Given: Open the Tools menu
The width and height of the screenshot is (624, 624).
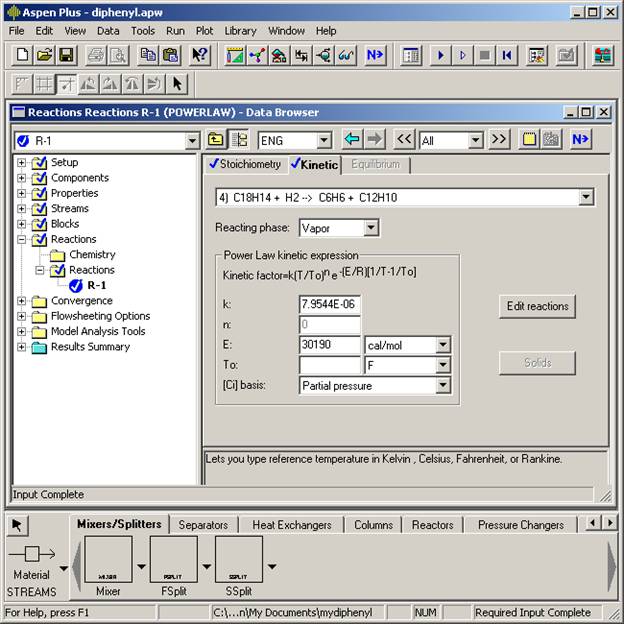Looking at the screenshot, I should pos(142,31).
